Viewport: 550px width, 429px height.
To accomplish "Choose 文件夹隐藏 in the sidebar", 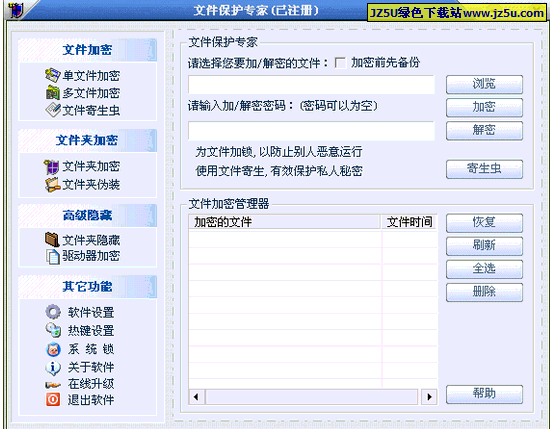I will (91, 240).
